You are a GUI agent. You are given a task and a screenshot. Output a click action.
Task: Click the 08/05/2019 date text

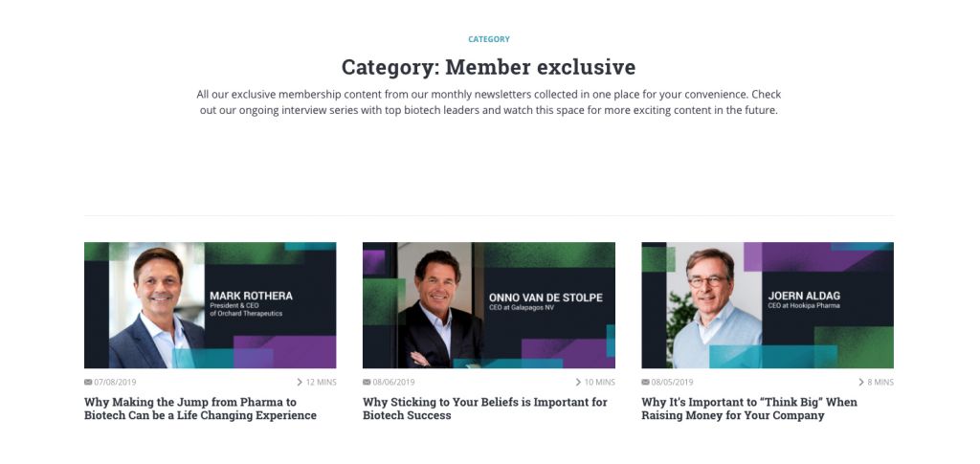[x=673, y=382]
